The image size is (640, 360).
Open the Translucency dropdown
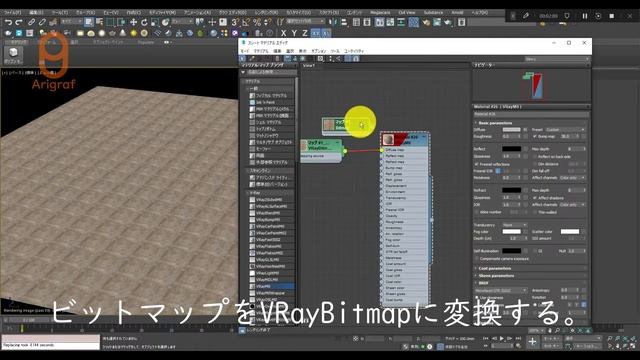[x=515, y=225]
